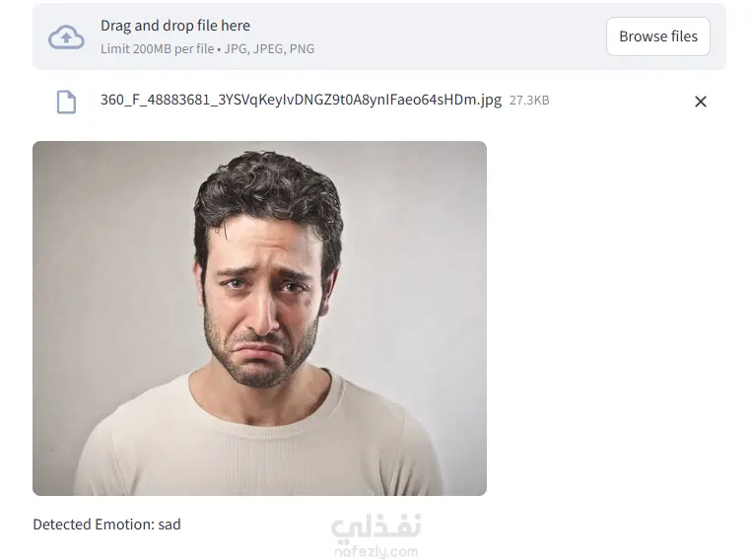Select the uploaded filename 360_F_48883681 text
The height and width of the screenshot is (560, 752).
[301, 100]
